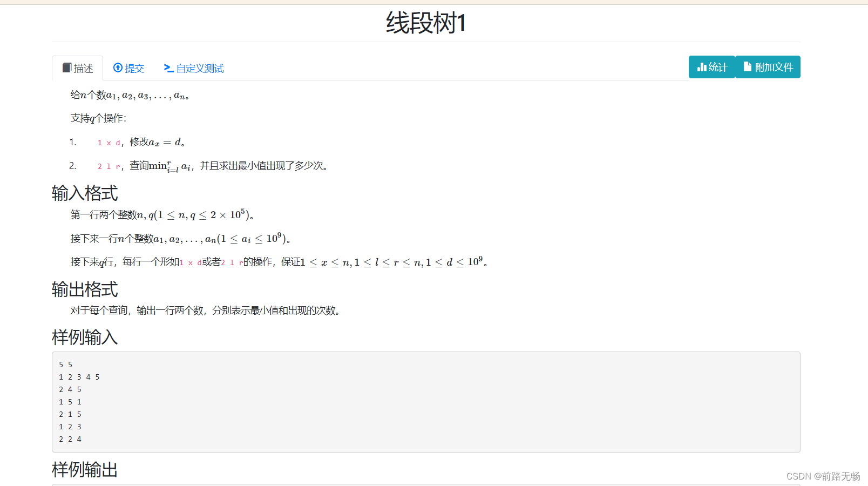Viewport: 868px width, 486px height.
Task: Click the bar chart icon on 统计
Action: tap(702, 67)
